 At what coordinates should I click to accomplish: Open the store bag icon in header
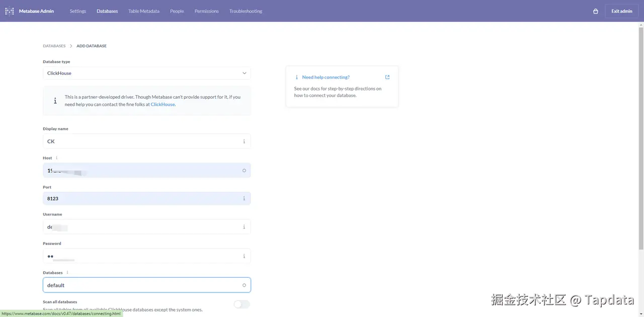pos(596,11)
